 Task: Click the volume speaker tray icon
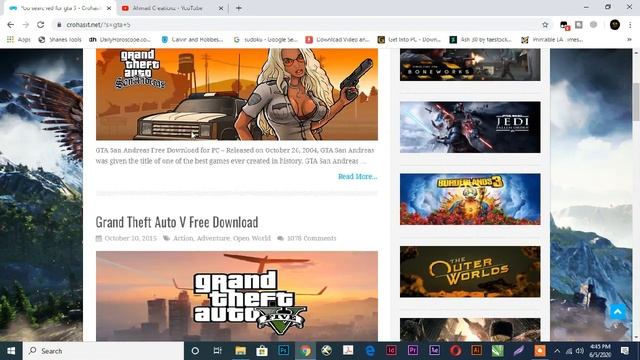[x=580, y=351]
